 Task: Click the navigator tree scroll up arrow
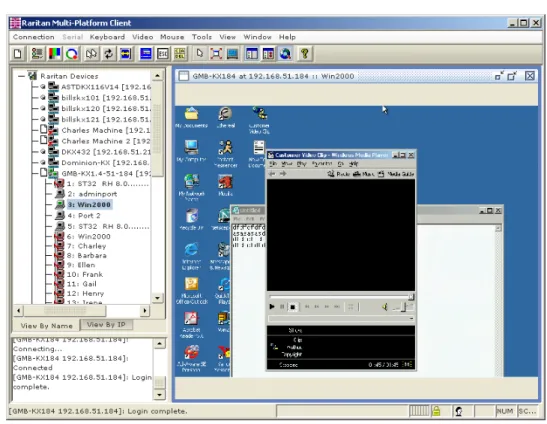(x=157, y=76)
